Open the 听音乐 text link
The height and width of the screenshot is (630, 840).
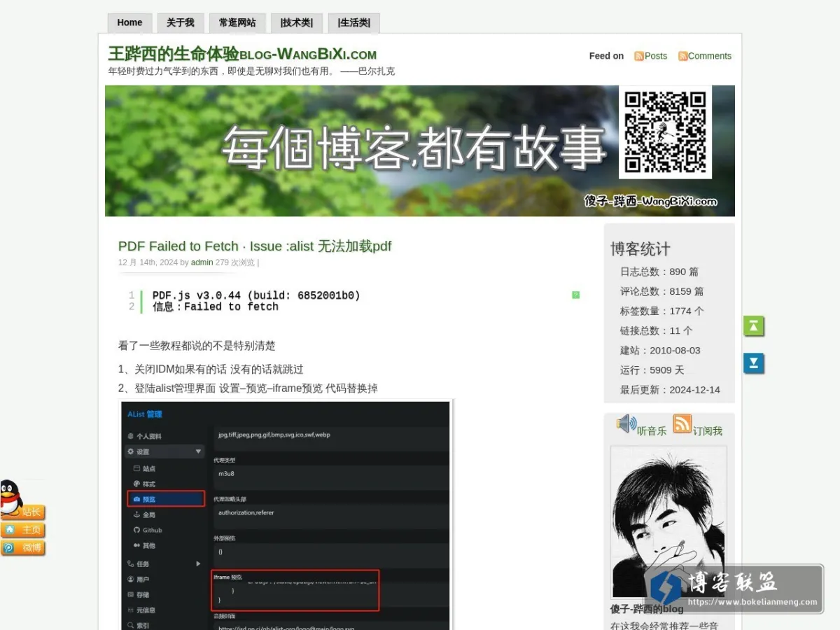[x=652, y=431]
